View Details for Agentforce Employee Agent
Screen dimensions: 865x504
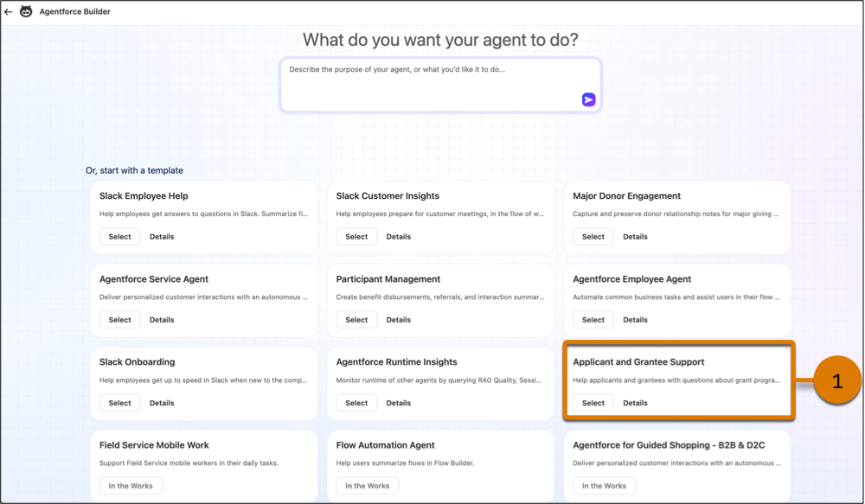coord(635,320)
